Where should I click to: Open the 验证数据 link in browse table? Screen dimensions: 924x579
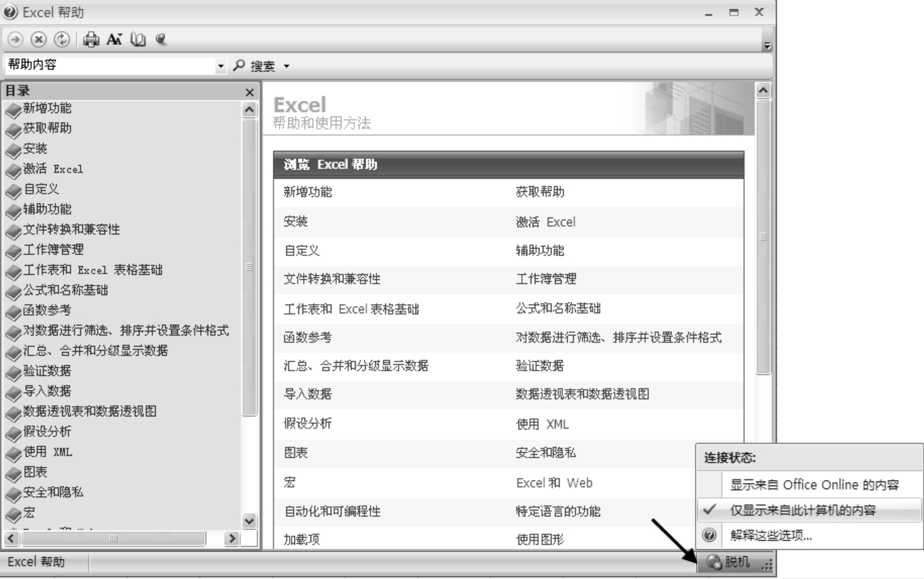point(540,366)
